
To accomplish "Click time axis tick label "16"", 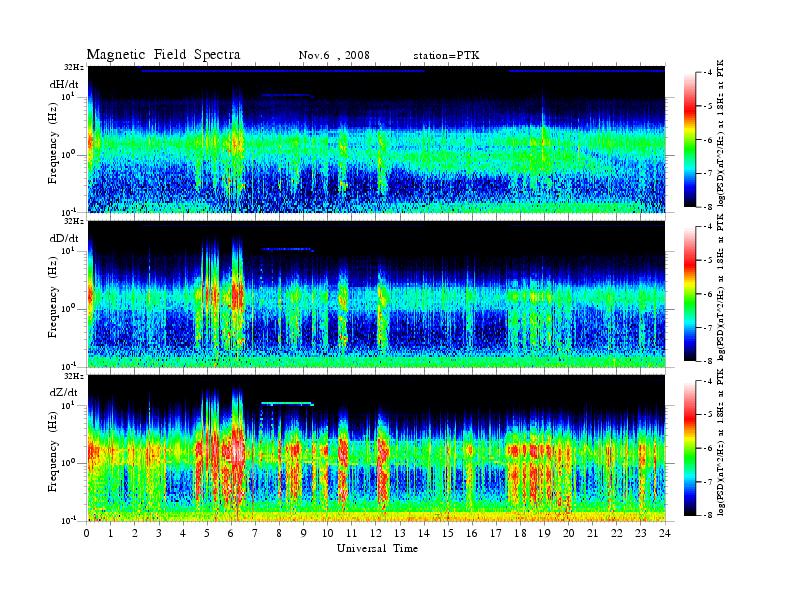I will click(472, 533).
